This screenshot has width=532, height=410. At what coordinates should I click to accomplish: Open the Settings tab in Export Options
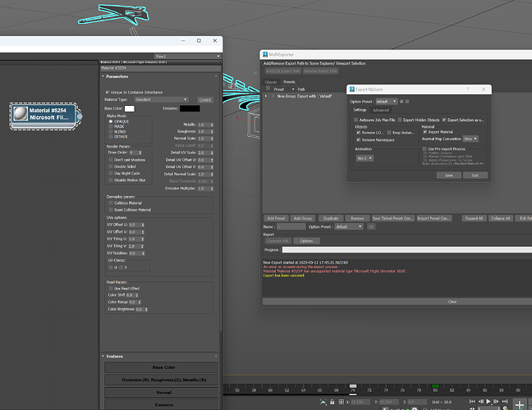[360, 110]
